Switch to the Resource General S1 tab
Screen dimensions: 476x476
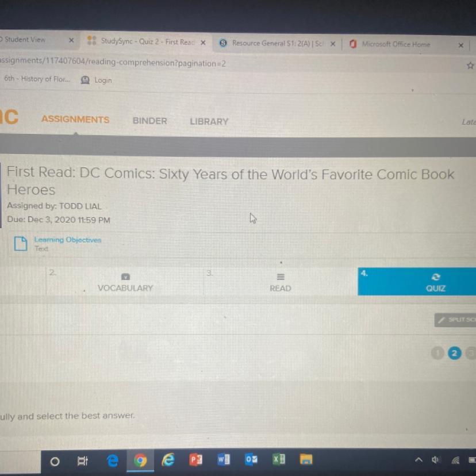(278, 44)
